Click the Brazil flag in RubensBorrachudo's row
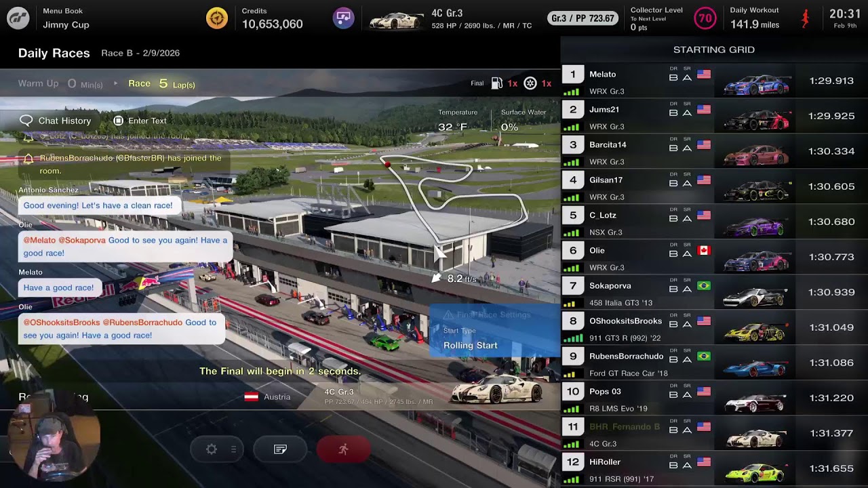 coord(704,357)
